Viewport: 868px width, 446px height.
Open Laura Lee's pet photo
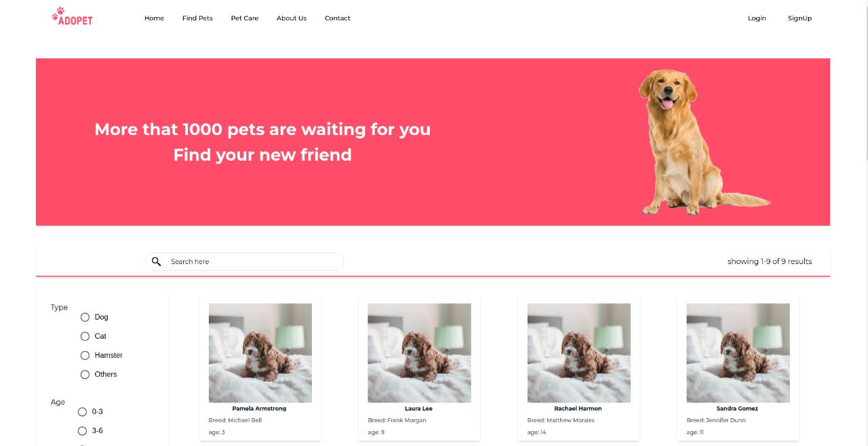(x=419, y=353)
